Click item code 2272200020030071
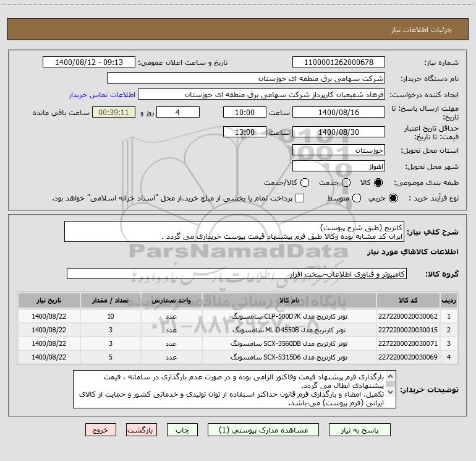 [x=408, y=343]
